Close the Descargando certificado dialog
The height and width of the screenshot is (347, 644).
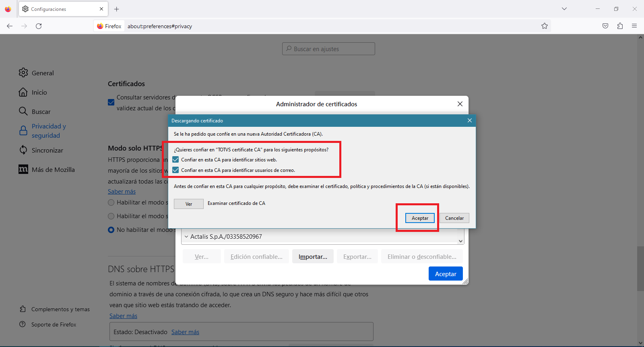469,120
